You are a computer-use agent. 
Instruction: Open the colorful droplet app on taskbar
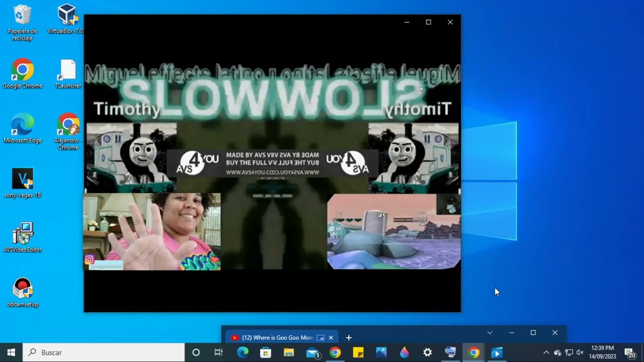(x=405, y=352)
